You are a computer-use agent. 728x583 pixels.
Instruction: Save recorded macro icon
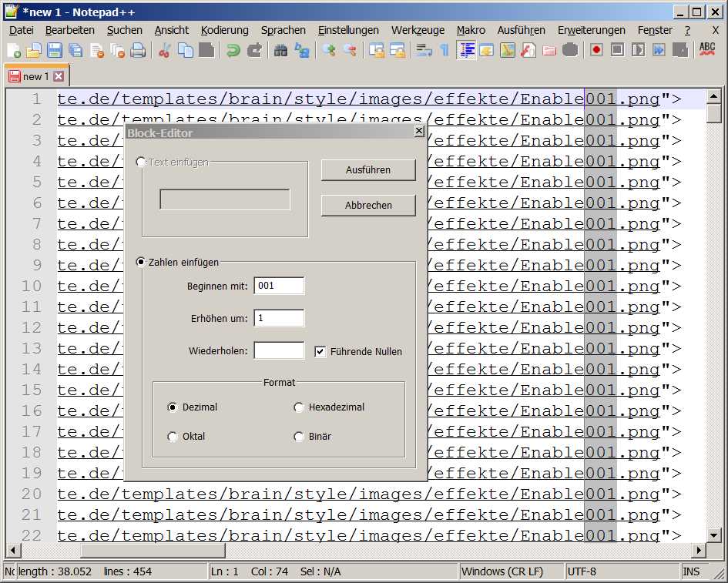click(680, 50)
